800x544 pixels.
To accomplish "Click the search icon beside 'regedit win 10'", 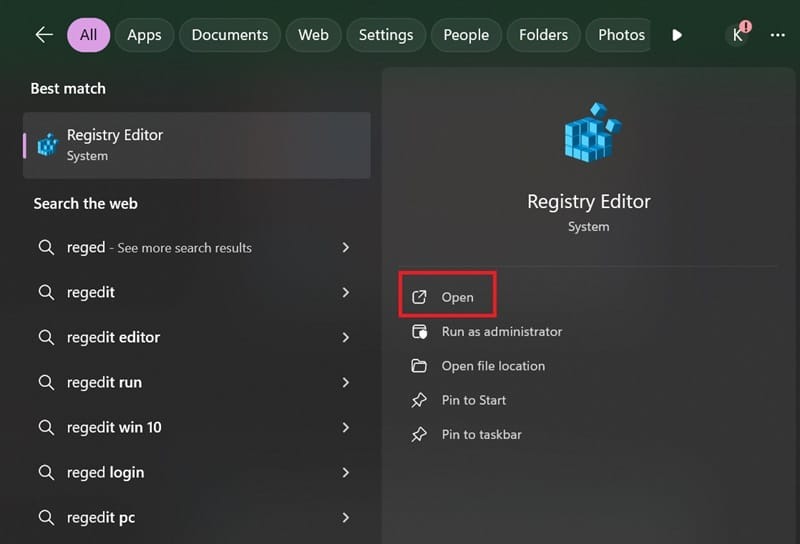I will tap(46, 427).
